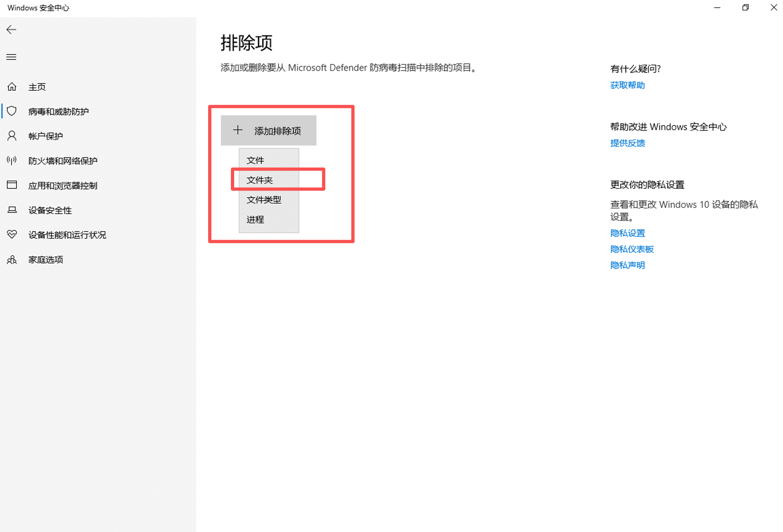Click the heart icon for 设备性能和运行状况
Image resolution: width=783 pixels, height=532 pixels.
pos(12,235)
